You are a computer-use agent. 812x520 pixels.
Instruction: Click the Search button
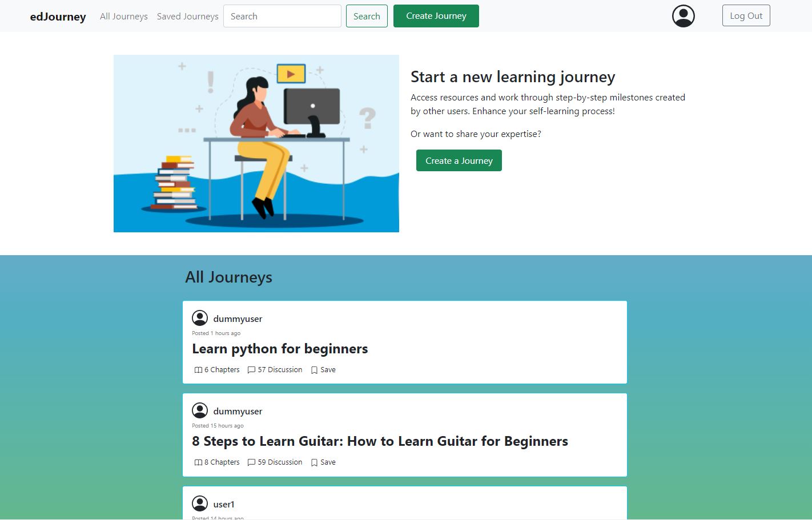[367, 16]
